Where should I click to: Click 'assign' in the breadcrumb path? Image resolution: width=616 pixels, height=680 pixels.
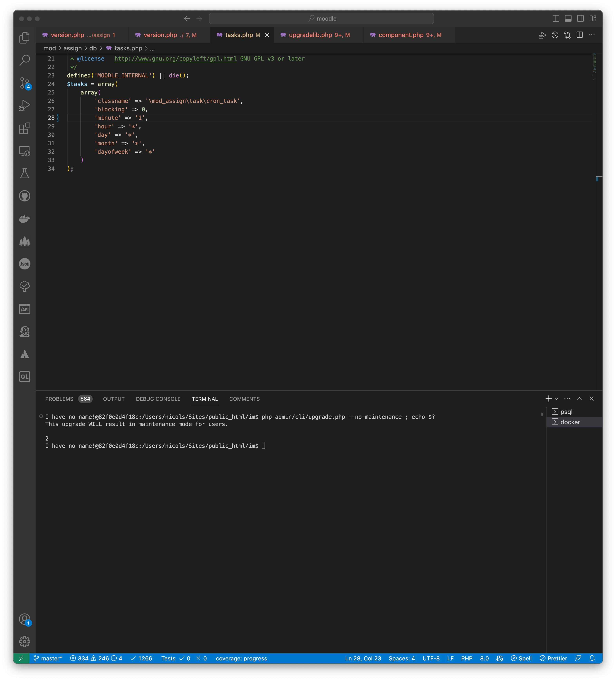(72, 48)
